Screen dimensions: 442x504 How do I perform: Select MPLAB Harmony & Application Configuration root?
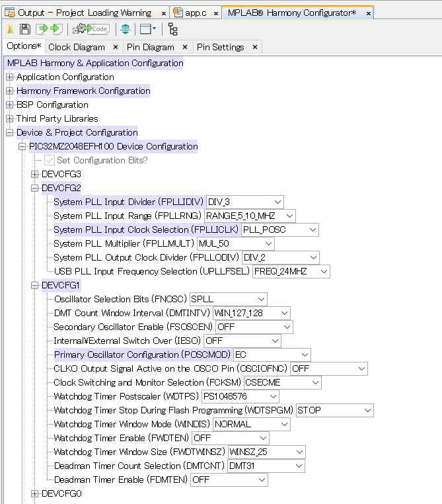[95, 63]
